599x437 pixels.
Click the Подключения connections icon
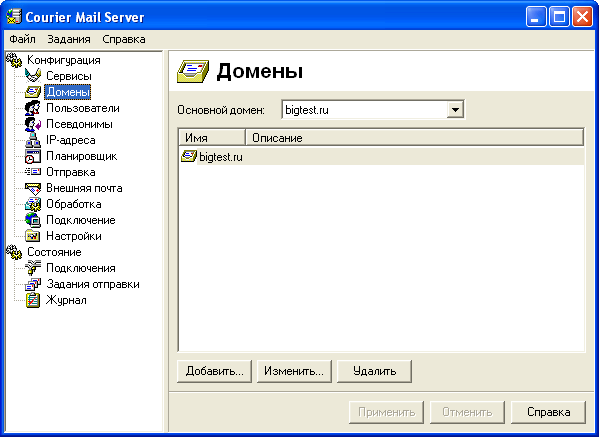click(x=33, y=268)
